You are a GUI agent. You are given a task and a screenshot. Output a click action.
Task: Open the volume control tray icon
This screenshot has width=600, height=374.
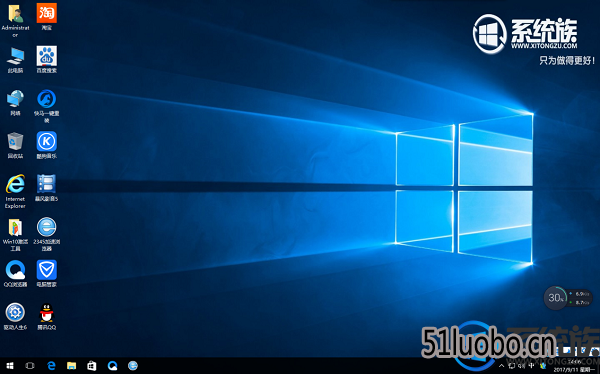point(522,366)
